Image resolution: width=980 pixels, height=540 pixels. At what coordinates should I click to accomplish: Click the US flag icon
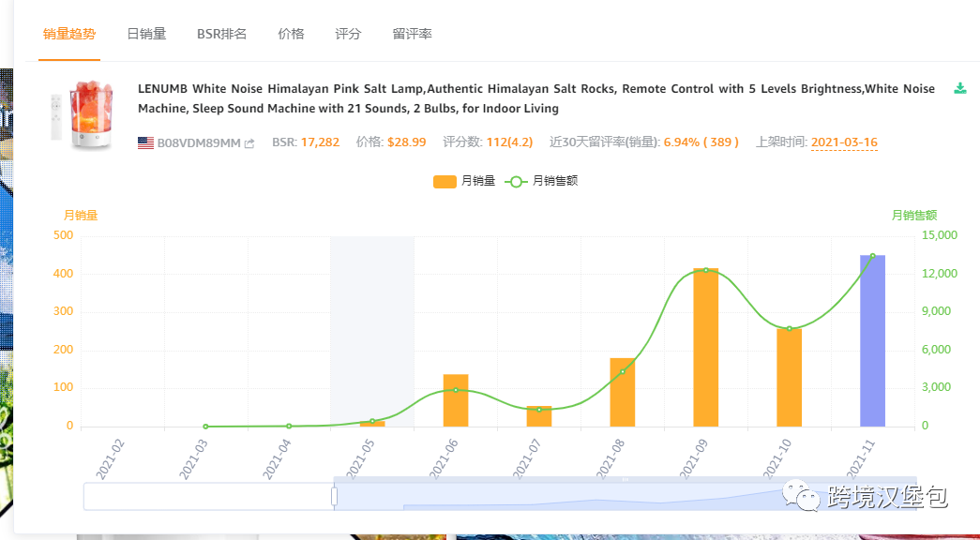tap(145, 143)
